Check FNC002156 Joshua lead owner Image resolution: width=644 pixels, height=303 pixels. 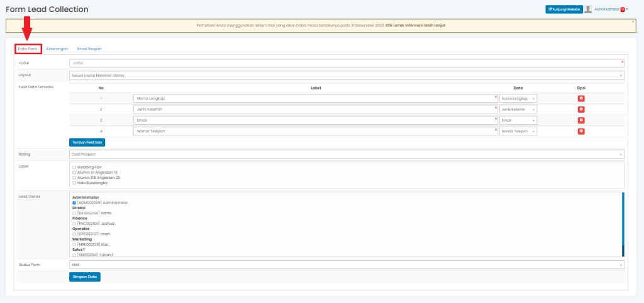click(74, 224)
